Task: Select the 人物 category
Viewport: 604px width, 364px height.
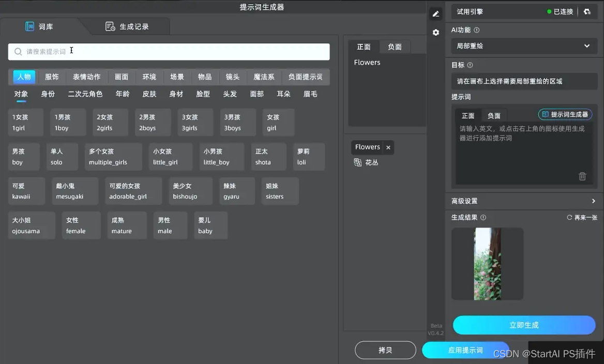Action: [24, 77]
